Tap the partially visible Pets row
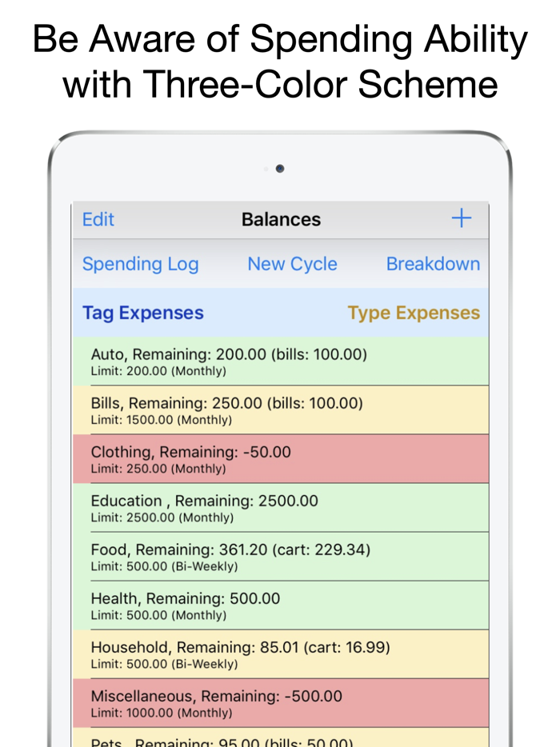Viewport: 560px width, 747px height. pos(280,741)
